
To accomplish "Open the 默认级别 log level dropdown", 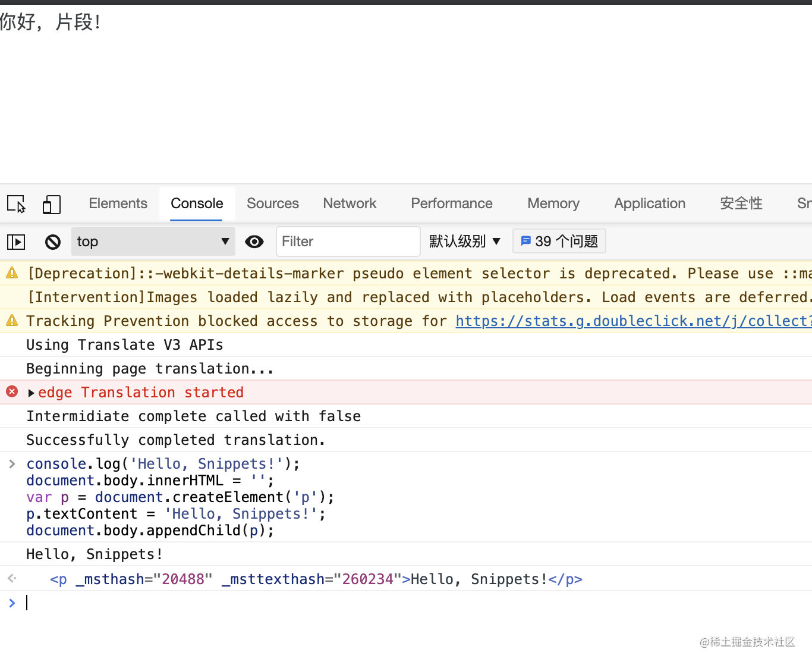I will [x=464, y=241].
